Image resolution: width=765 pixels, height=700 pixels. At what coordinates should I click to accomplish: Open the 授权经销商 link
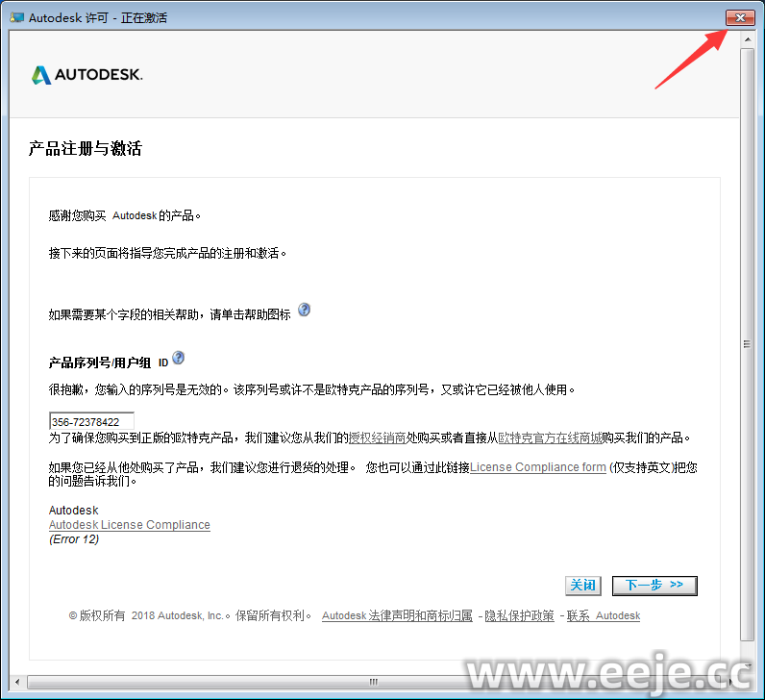[377, 437]
